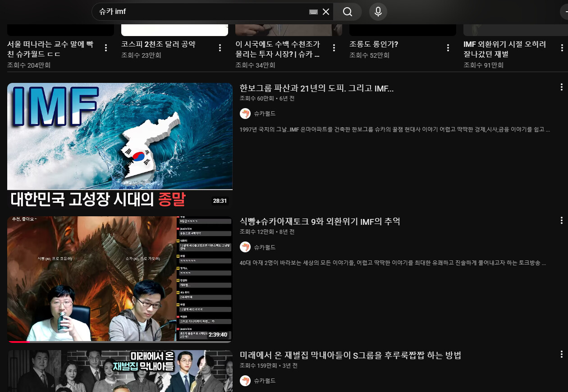Open the IMF 대한민국 고성장 시대의 종말 thumbnail
568x392 pixels.
click(x=119, y=144)
